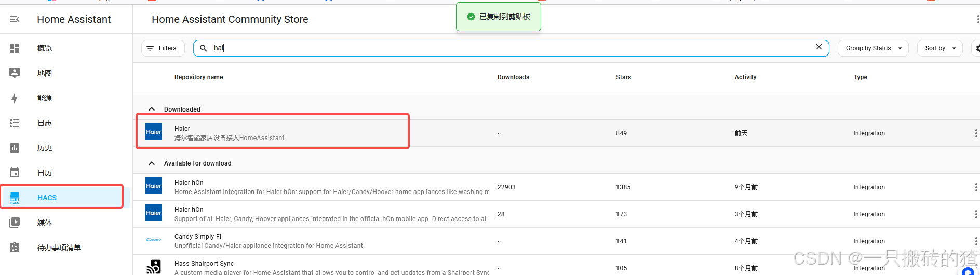Viewport: 980px width, 275px height.
Task: Open the Hass Shairport Sync repository
Action: point(556,265)
